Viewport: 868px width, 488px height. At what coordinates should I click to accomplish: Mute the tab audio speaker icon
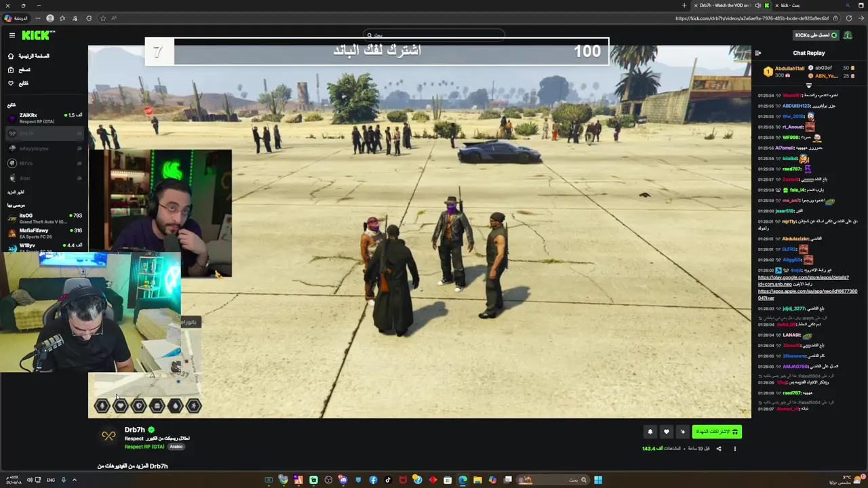coord(758,5)
